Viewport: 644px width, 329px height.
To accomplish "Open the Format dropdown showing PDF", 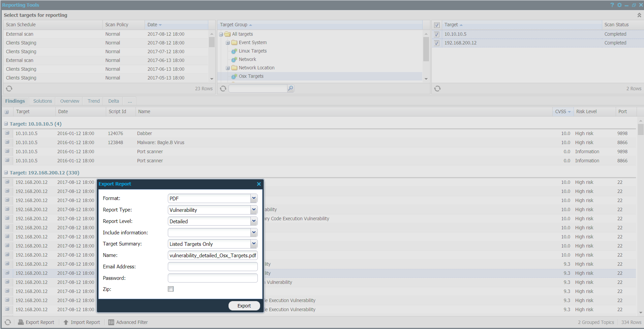I will click(x=254, y=198).
